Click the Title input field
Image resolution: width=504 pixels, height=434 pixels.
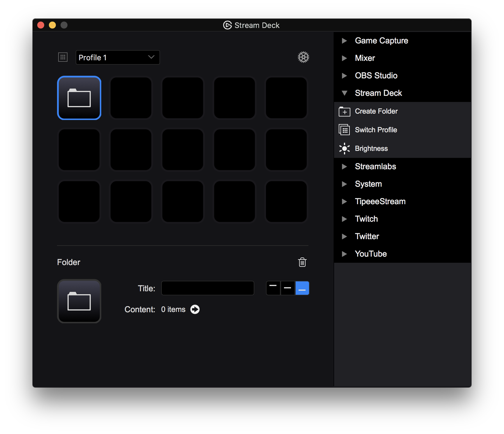point(208,288)
